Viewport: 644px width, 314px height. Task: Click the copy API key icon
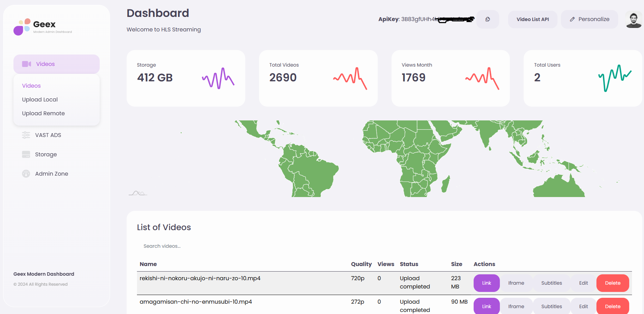click(x=487, y=19)
